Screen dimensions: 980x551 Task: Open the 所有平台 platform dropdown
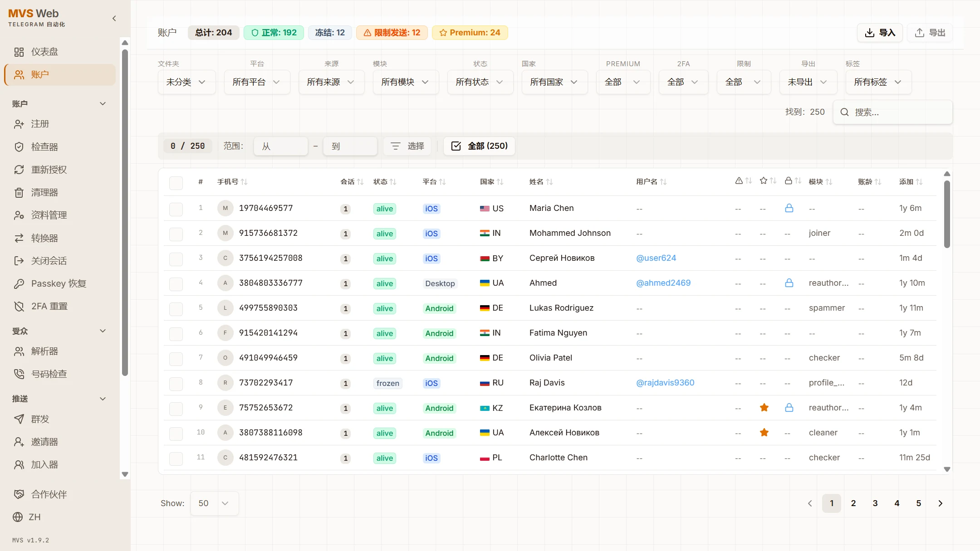click(x=256, y=82)
